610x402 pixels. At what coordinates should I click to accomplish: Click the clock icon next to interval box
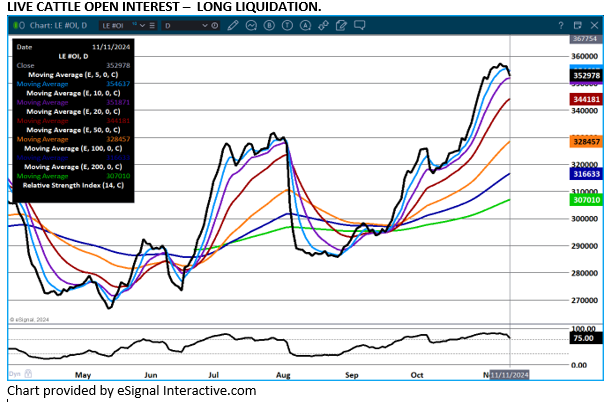click(214, 24)
